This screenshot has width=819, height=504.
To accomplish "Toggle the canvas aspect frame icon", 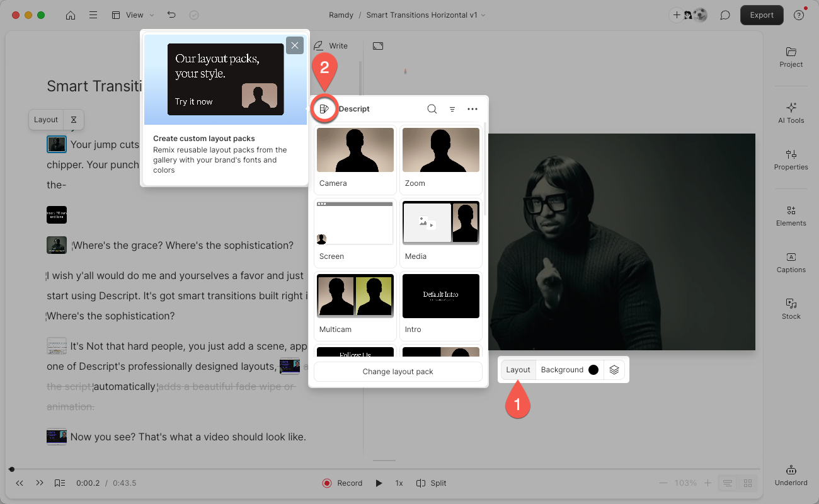I will [x=378, y=46].
